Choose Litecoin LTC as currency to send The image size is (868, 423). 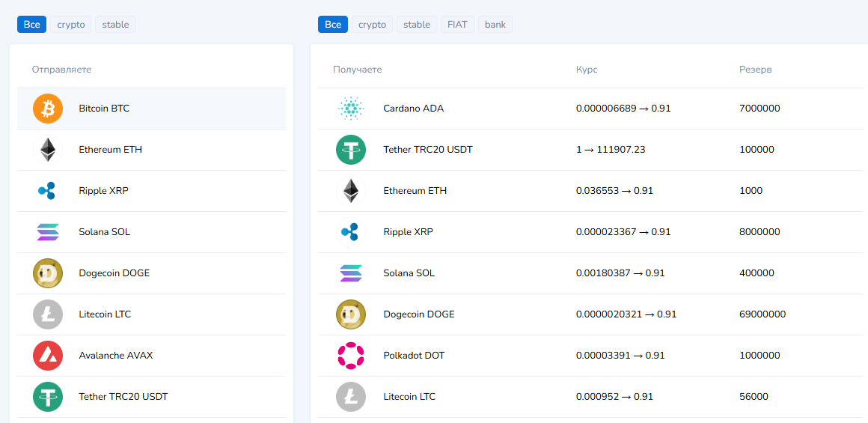click(x=105, y=314)
